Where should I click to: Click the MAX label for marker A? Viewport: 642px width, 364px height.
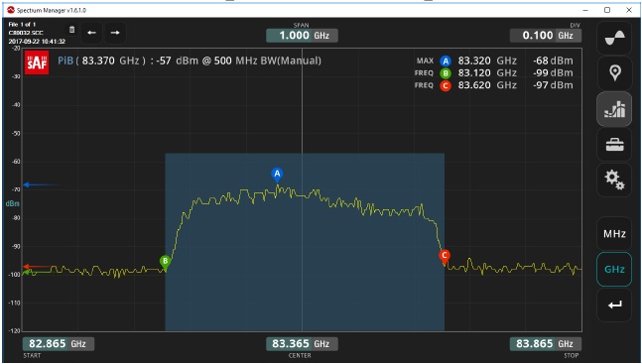point(425,61)
